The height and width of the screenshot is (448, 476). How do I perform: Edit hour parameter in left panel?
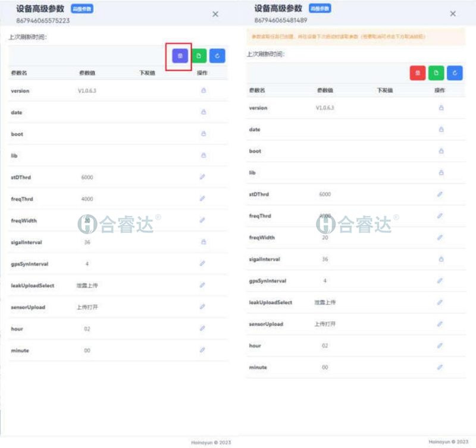click(203, 328)
